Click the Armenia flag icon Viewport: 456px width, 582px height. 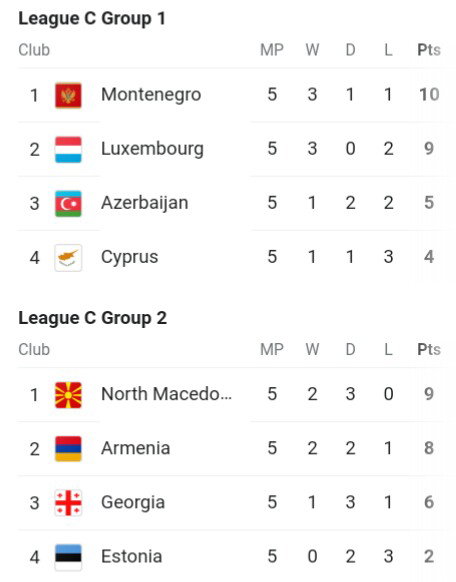click(68, 449)
